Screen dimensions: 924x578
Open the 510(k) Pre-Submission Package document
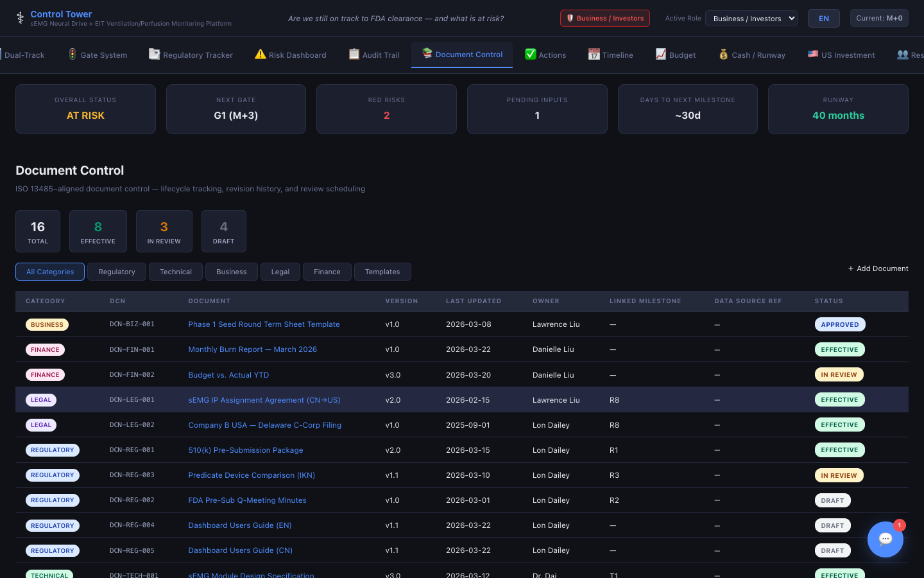click(x=245, y=450)
